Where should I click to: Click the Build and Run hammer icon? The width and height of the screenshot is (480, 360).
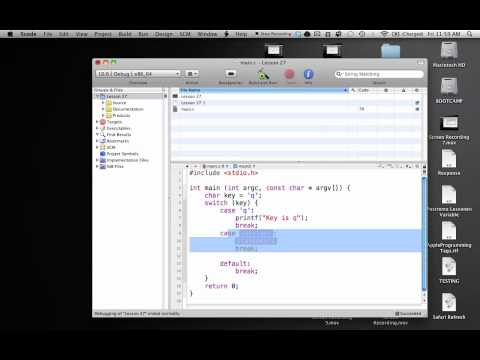(x=263, y=74)
